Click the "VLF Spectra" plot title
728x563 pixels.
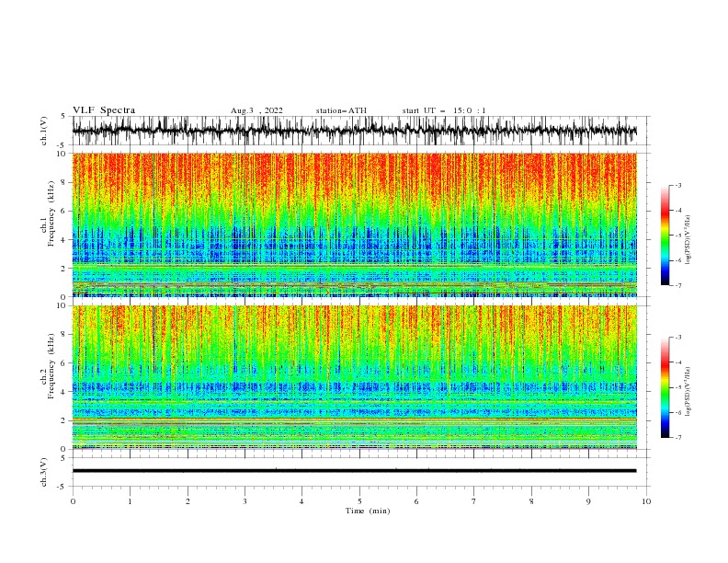pyautogui.click(x=104, y=110)
